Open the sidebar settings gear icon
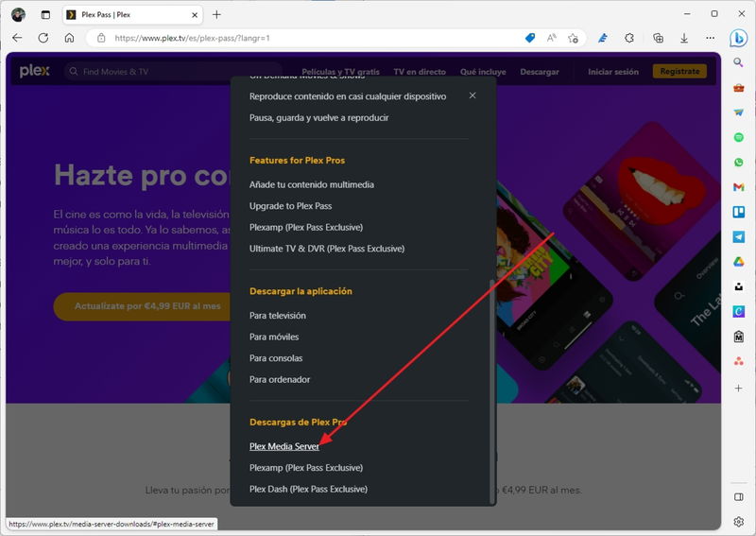This screenshot has width=756, height=536. [738, 522]
